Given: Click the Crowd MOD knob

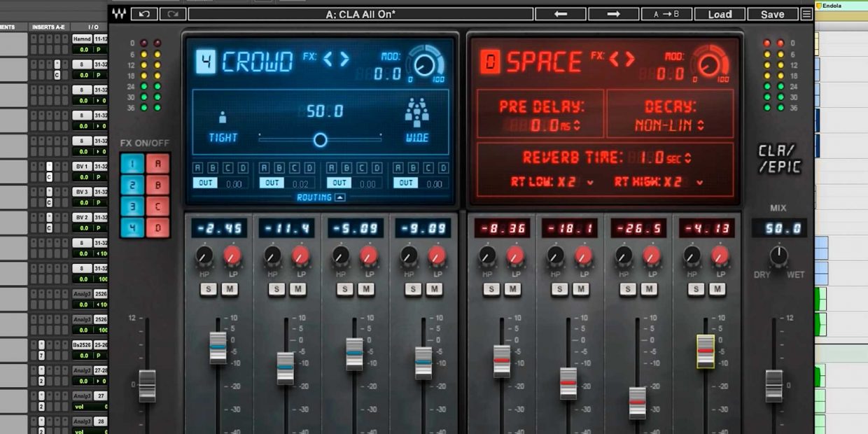Looking at the screenshot, I should 425,65.
